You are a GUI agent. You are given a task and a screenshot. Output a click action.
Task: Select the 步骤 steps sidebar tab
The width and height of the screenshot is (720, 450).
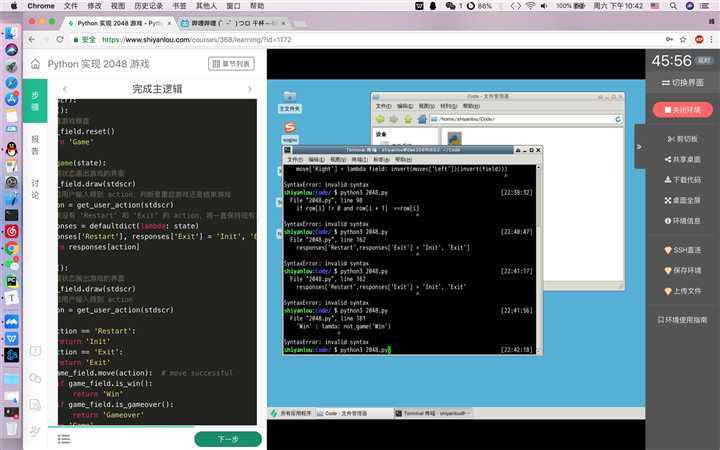pyautogui.click(x=35, y=101)
